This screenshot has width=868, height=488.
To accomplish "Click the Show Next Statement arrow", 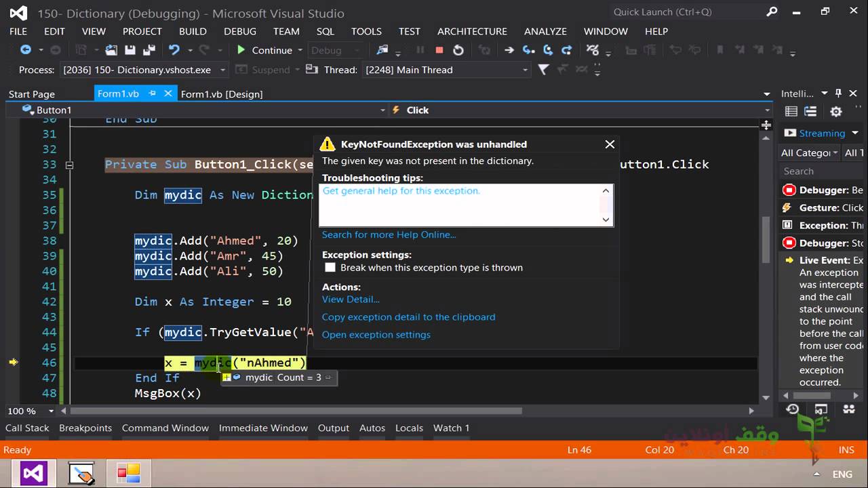I will tap(509, 49).
